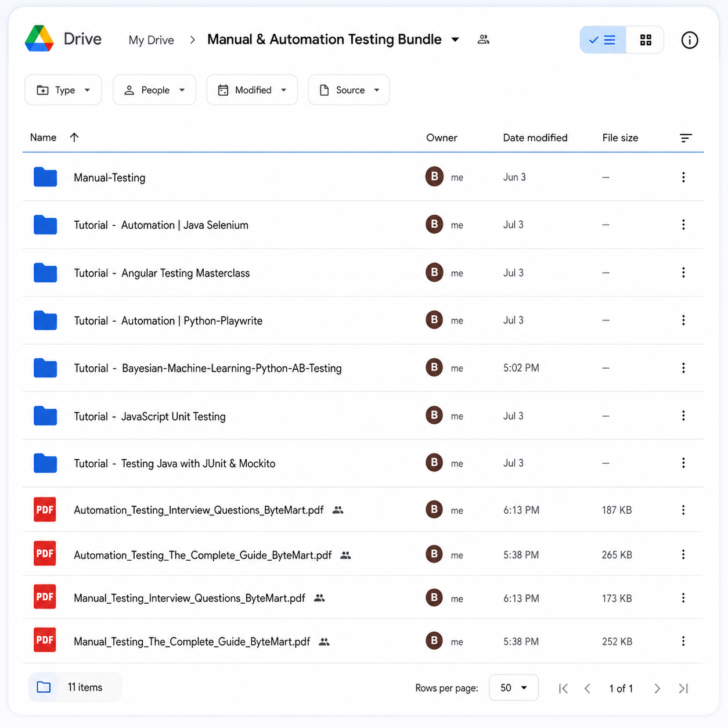Switch to list layout view
Screen dimensions: 728x728
pyautogui.click(x=603, y=40)
